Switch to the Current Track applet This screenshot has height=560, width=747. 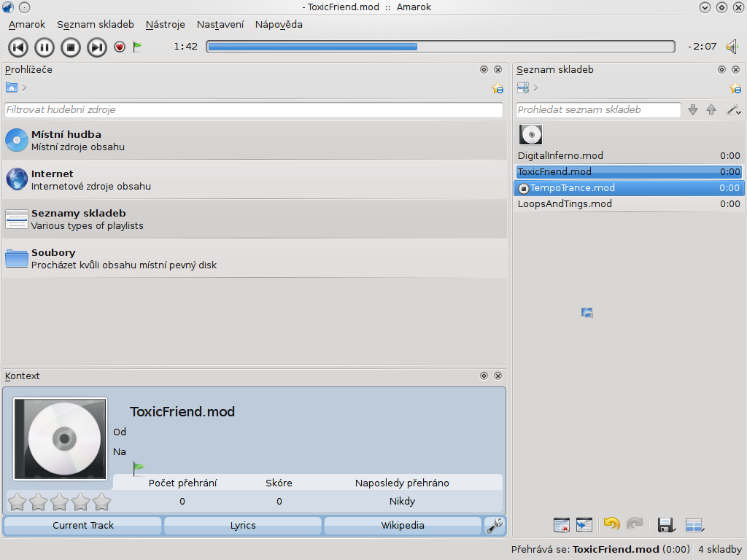83,525
